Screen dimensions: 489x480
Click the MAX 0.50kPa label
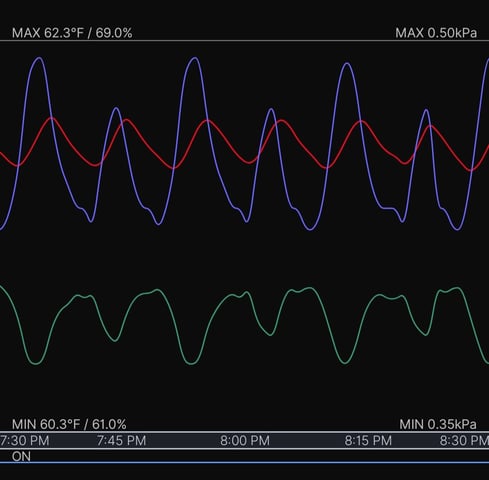[436, 33]
